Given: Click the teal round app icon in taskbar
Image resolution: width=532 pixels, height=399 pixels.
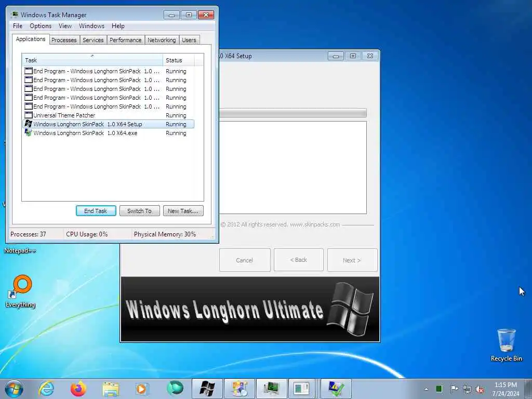Looking at the screenshot, I should coord(175,388).
